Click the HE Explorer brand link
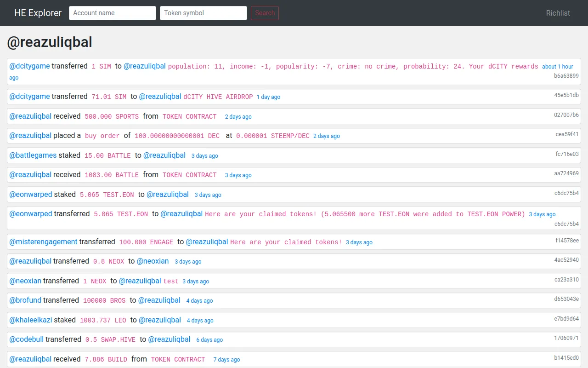The image size is (588, 368). coord(38,13)
